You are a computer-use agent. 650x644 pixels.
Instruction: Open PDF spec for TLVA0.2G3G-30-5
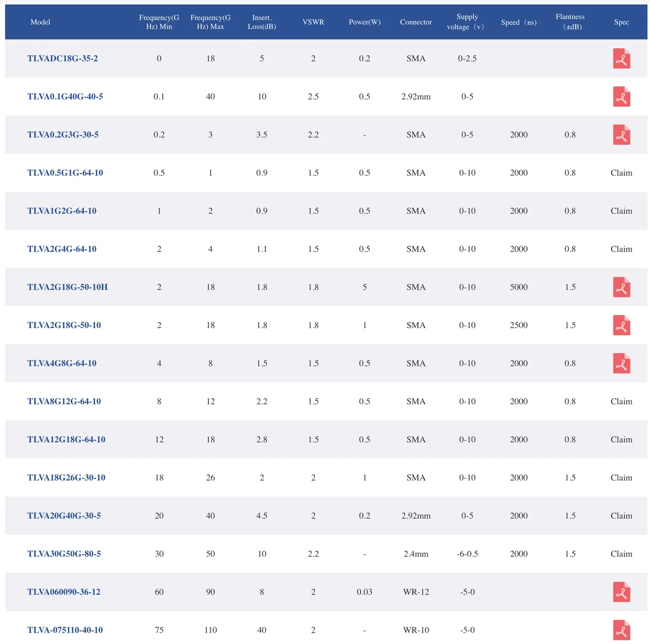tap(621, 135)
